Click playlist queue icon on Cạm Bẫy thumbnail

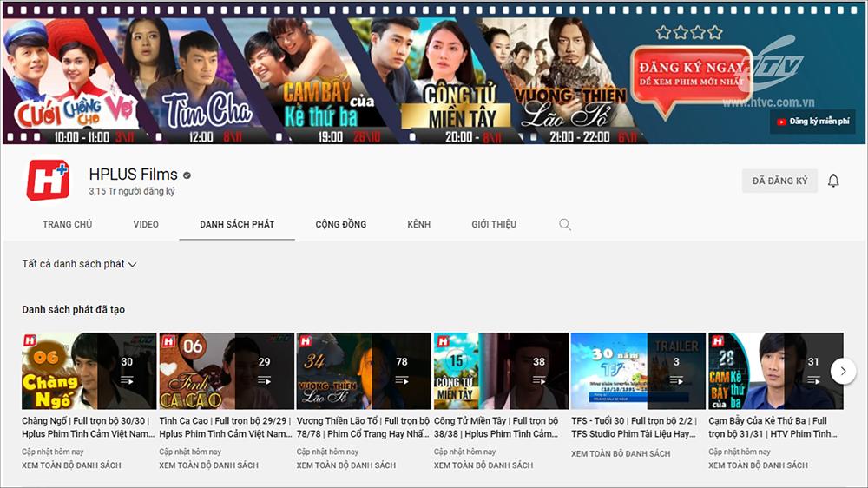[813, 380]
